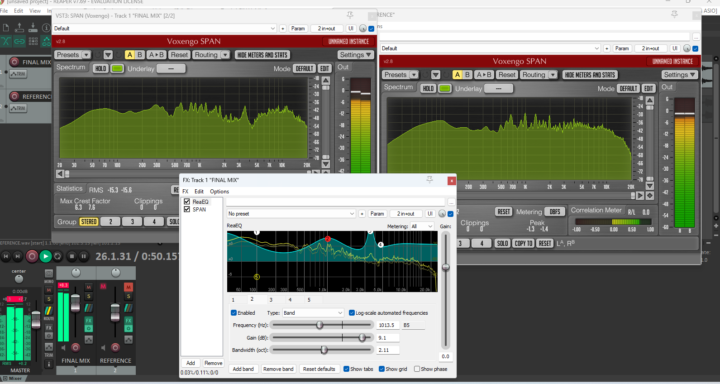Open the ReaEQ No preset dropdown
Image resolution: width=720 pixels, height=384 pixels.
pyautogui.click(x=291, y=214)
